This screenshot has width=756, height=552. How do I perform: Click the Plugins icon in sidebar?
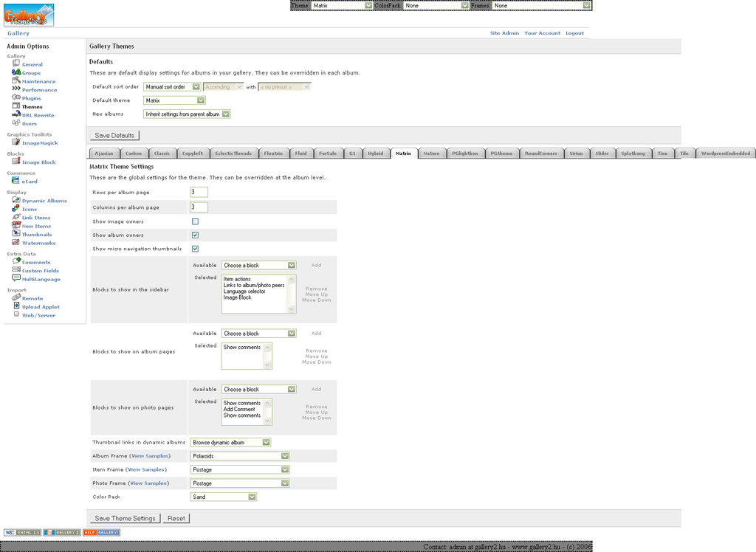[16, 97]
